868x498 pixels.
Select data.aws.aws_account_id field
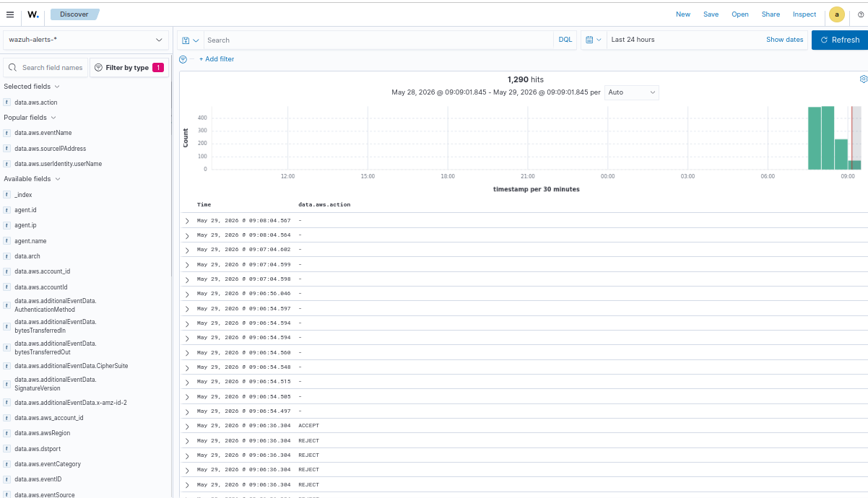(48, 418)
